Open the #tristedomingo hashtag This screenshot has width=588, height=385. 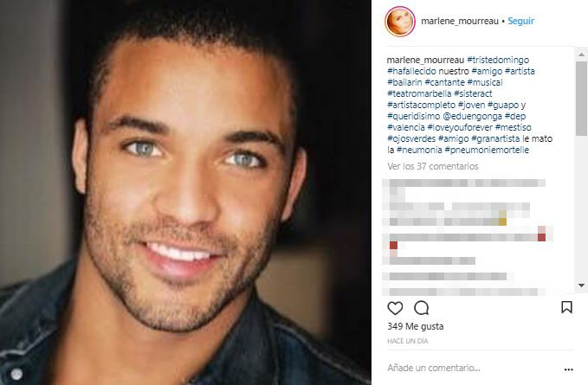tap(498, 60)
